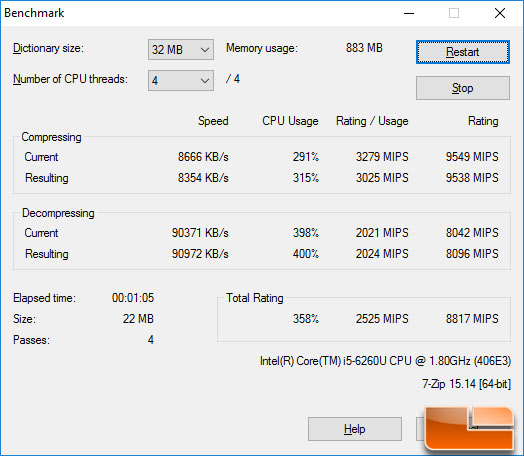Click the partially hidden Cancel button
This screenshot has width=524, height=456.
point(420,429)
